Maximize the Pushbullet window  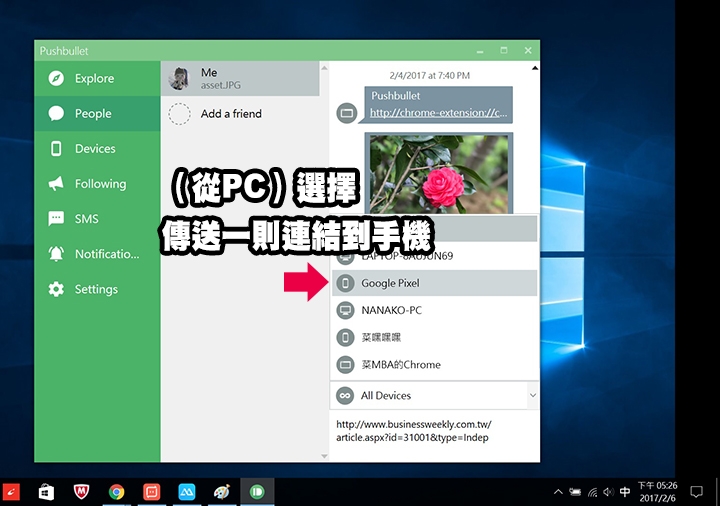(504, 51)
